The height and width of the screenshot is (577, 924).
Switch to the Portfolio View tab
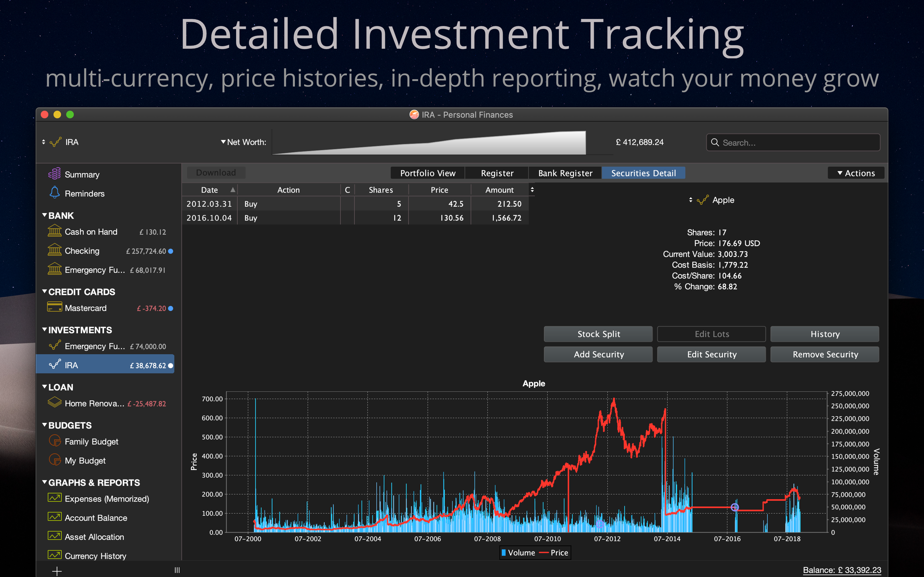coord(427,173)
